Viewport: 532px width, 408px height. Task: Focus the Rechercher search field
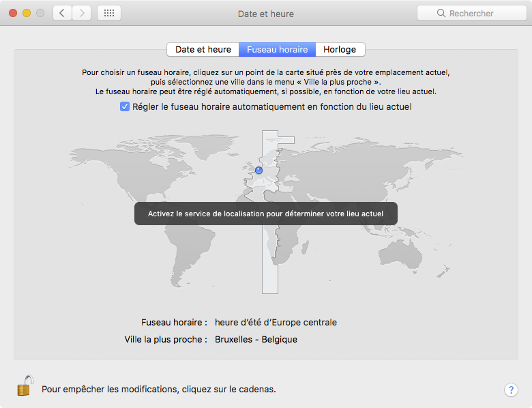(x=471, y=13)
